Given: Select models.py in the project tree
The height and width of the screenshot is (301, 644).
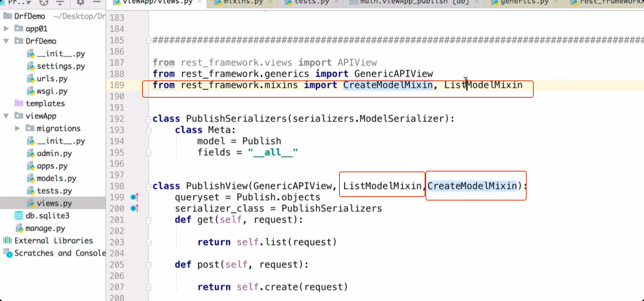Looking at the screenshot, I should tap(57, 178).
